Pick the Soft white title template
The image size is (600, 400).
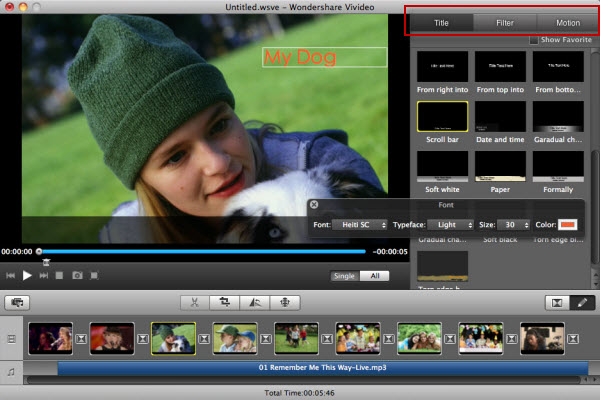[x=442, y=167]
